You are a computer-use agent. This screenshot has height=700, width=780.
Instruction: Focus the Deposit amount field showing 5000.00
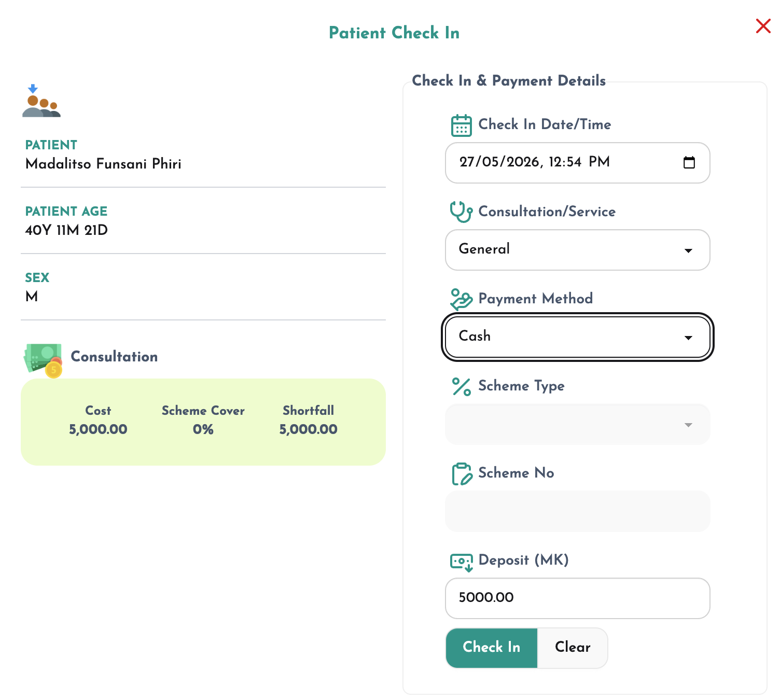coord(577,598)
